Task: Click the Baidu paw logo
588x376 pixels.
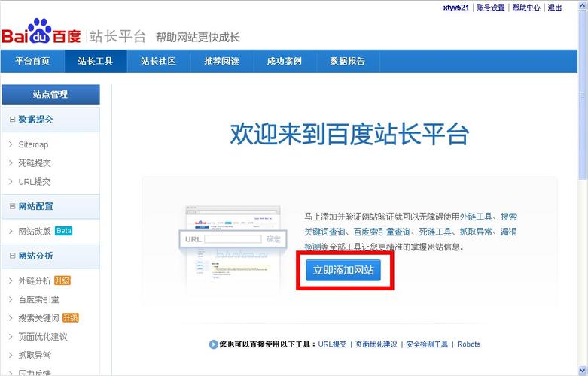Action: click(x=41, y=31)
